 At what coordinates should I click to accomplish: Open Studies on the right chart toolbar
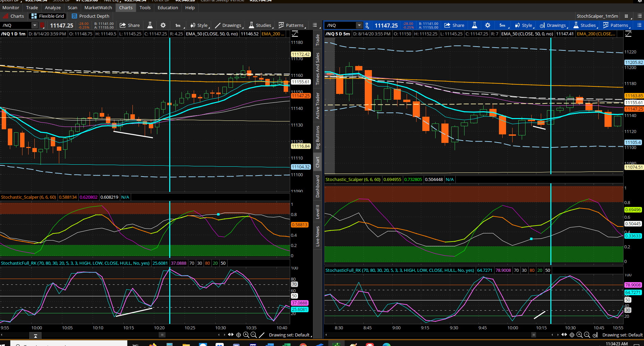pos(585,25)
